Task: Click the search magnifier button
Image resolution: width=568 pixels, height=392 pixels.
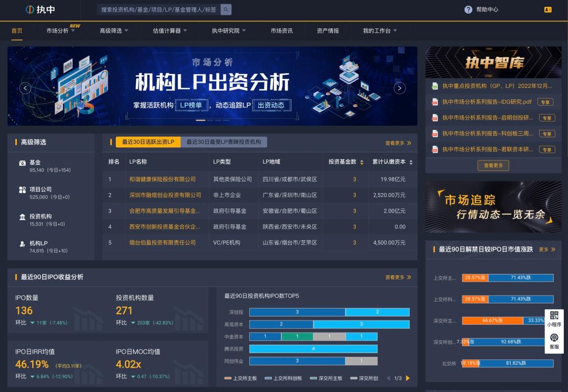Action: point(226,9)
